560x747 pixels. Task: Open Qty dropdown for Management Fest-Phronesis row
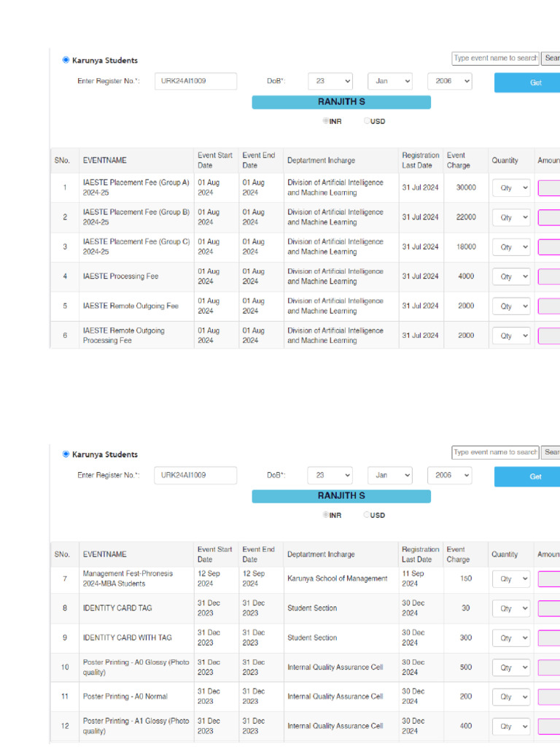tap(511, 579)
